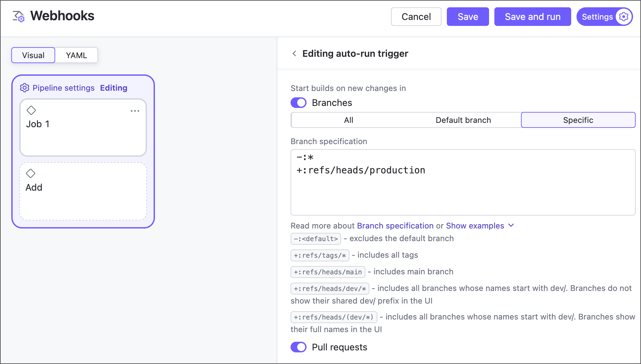Click the Cancel button
This screenshot has height=364, width=641.
click(x=416, y=17)
